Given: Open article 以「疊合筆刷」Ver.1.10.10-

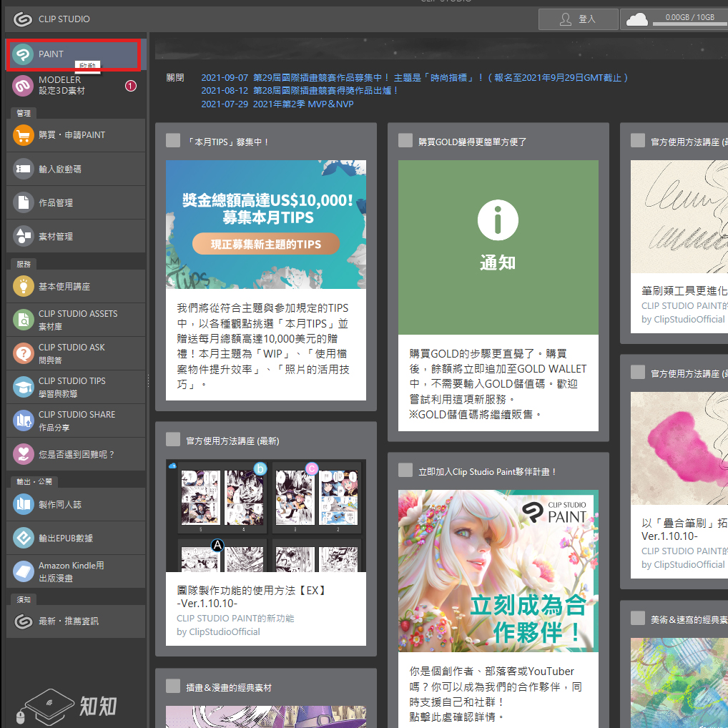Looking at the screenshot, I should coord(684,530).
